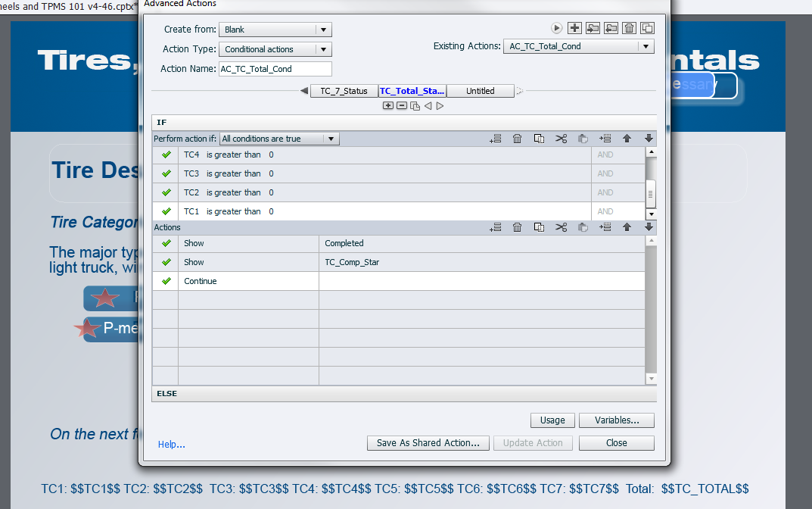
Task: Remove the decision with the minus icon below the tabs
Action: [401, 106]
